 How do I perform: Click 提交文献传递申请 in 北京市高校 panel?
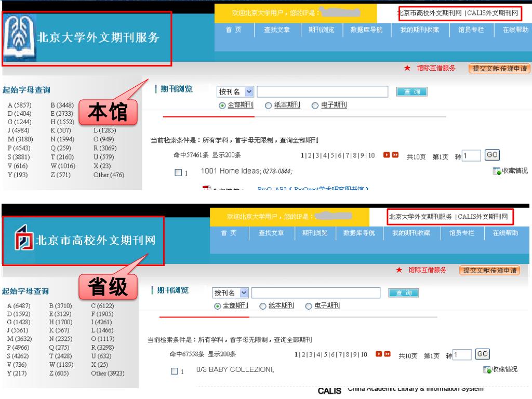pos(489,270)
